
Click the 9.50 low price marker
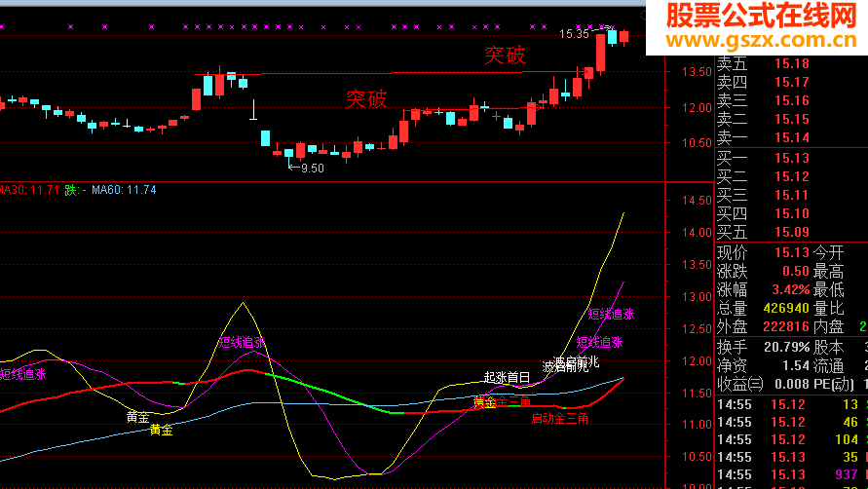point(312,169)
